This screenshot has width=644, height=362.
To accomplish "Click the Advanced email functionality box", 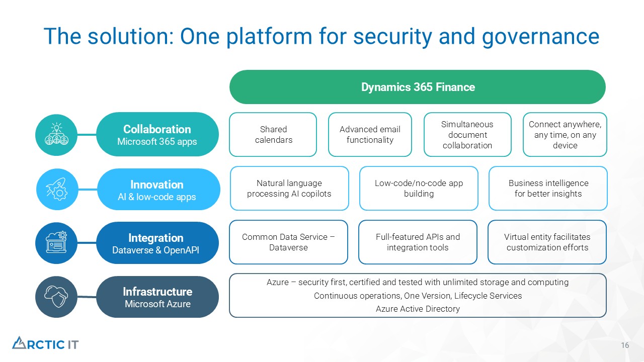I will (370, 135).
